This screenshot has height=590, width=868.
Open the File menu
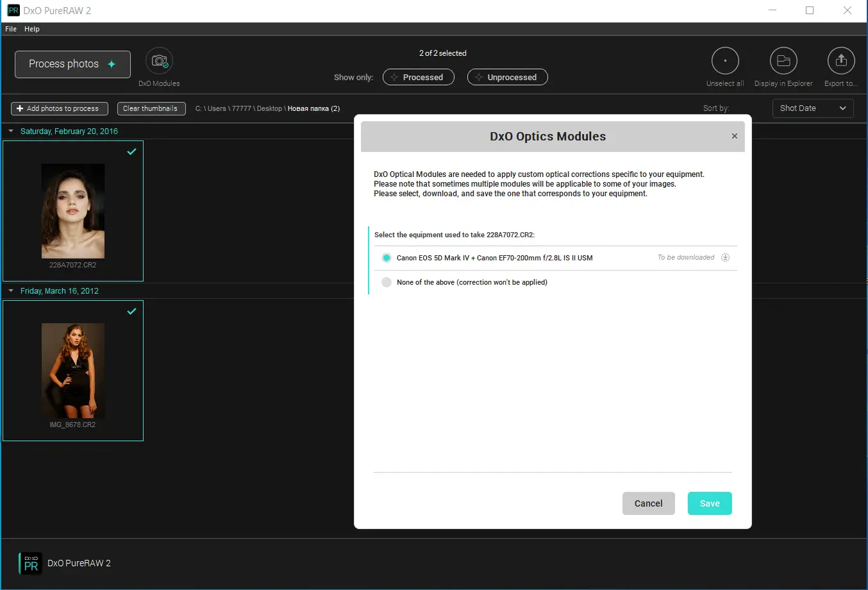[11, 29]
